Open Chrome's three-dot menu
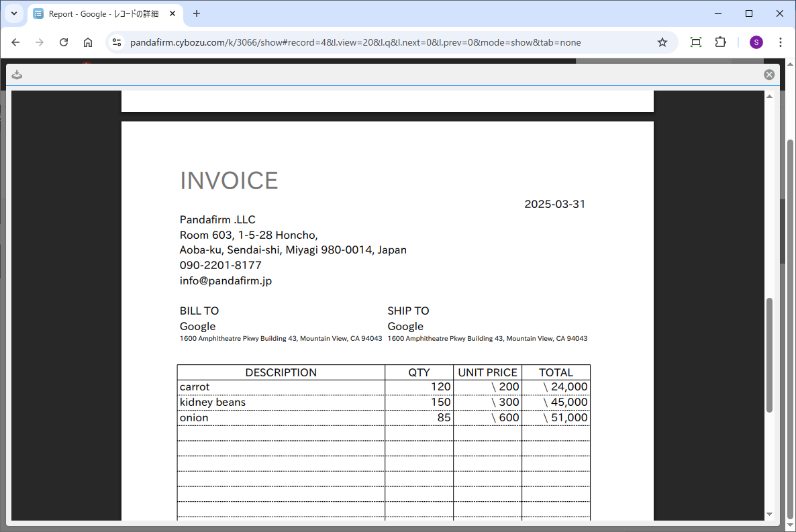The width and height of the screenshot is (796, 532). pos(781,42)
